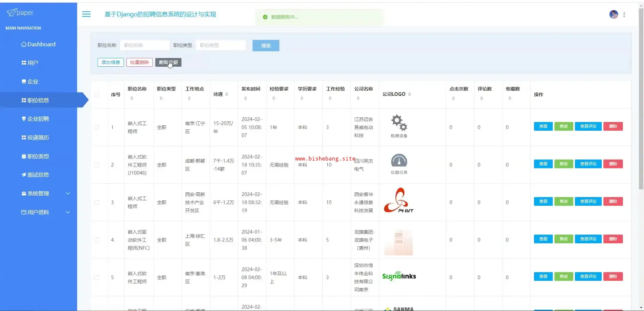This screenshot has height=311, width=644.
Task: Click the paper plane logo
Action: (x=12, y=13)
